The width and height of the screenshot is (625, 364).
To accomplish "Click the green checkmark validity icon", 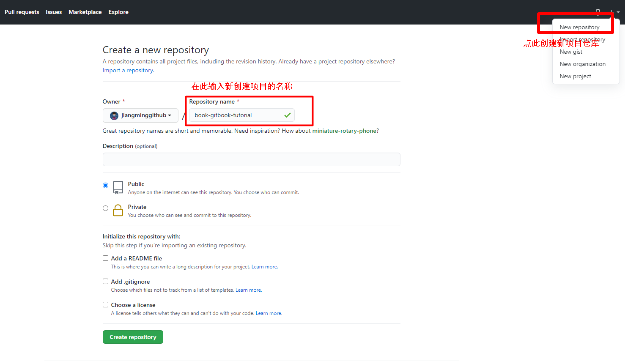I will tap(288, 115).
